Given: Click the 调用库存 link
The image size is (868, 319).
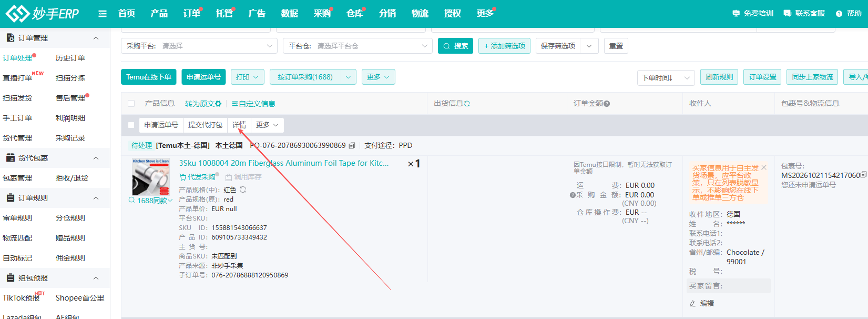Looking at the screenshot, I should click(x=243, y=177).
